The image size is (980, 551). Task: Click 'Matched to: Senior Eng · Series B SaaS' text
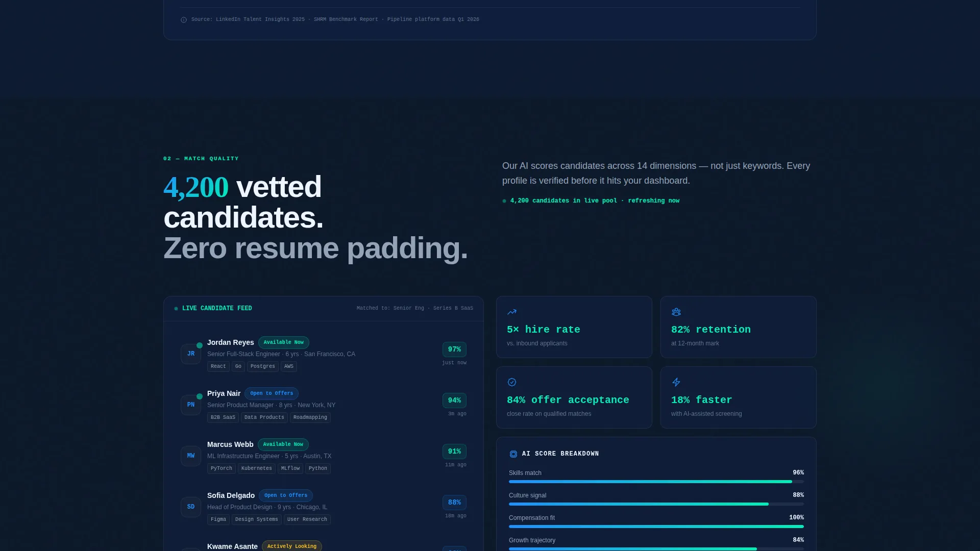415,309
